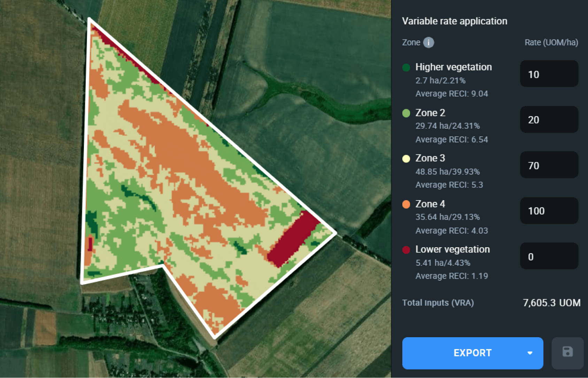Click the Lower vegetation zone label
This screenshot has width=588, height=378.
click(x=452, y=249)
